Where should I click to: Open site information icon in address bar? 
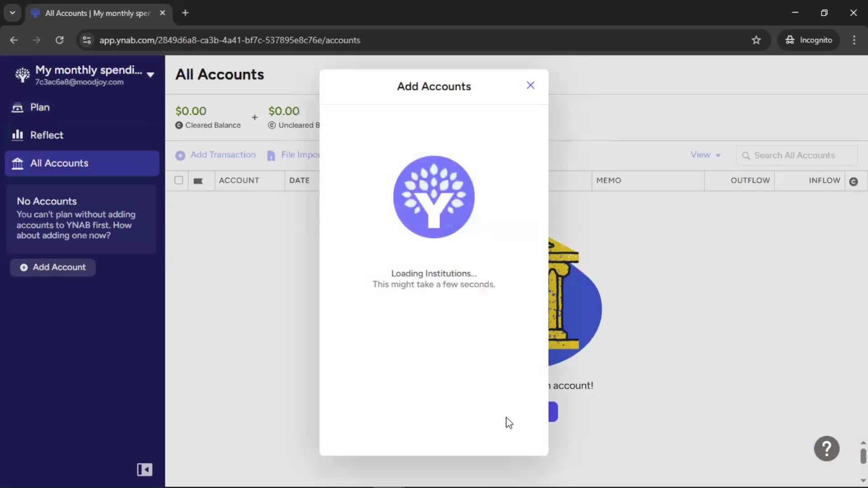click(x=87, y=40)
